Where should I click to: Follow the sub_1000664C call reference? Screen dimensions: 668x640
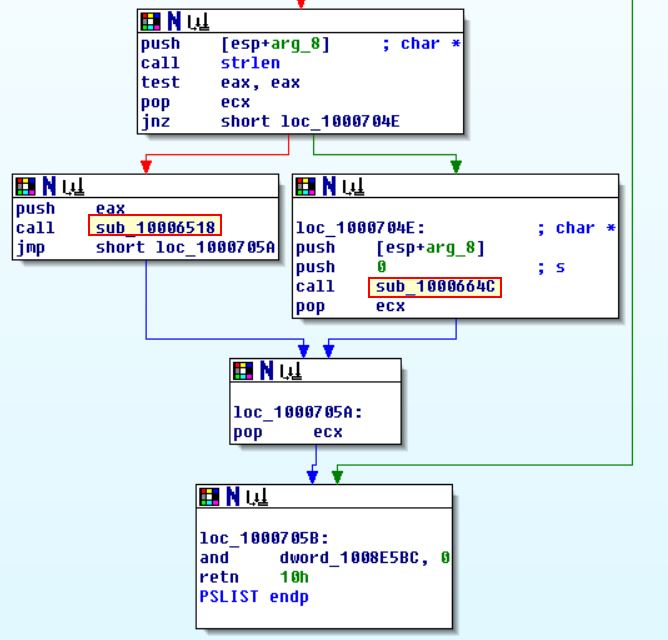435,287
